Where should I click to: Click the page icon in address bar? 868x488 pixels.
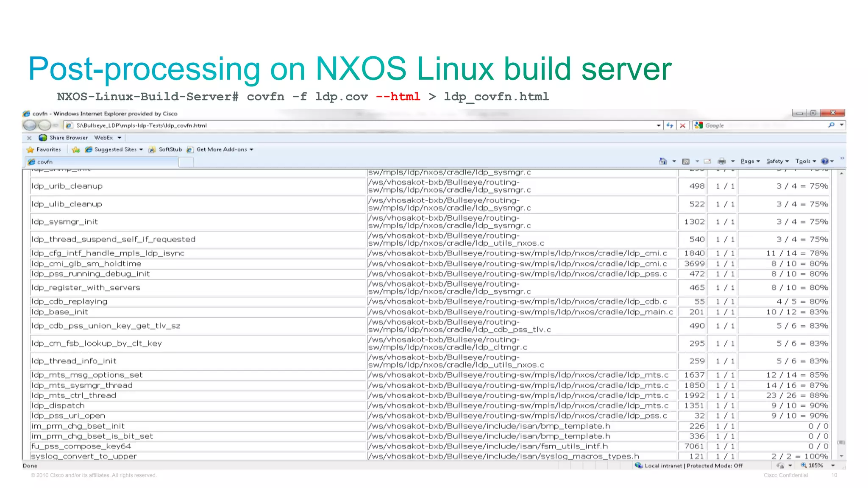(70, 125)
